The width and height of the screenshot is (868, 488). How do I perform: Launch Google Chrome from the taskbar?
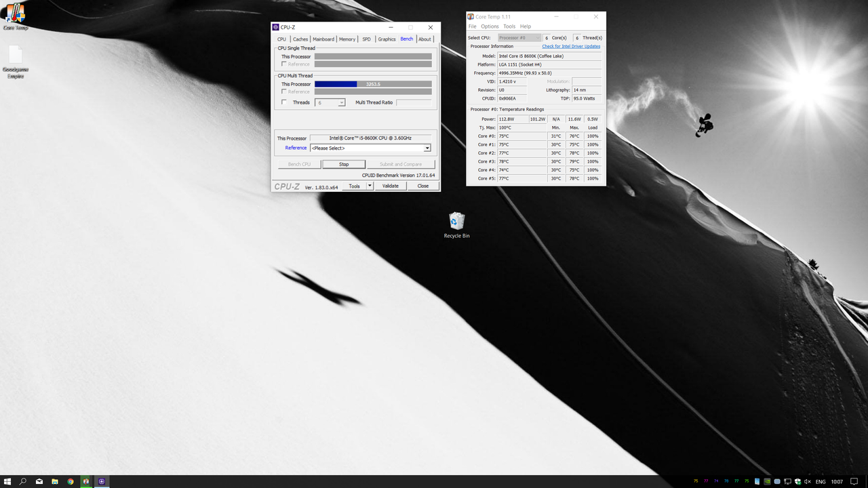[71, 481]
